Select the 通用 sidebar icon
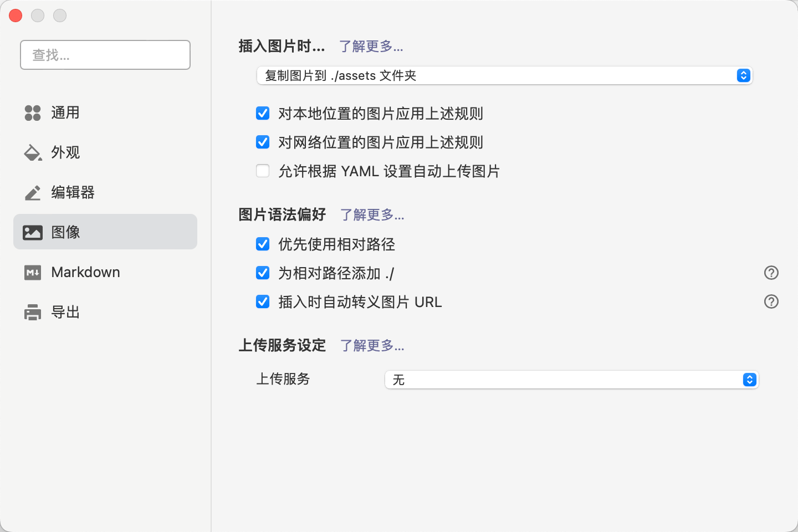798x532 pixels. (33, 112)
